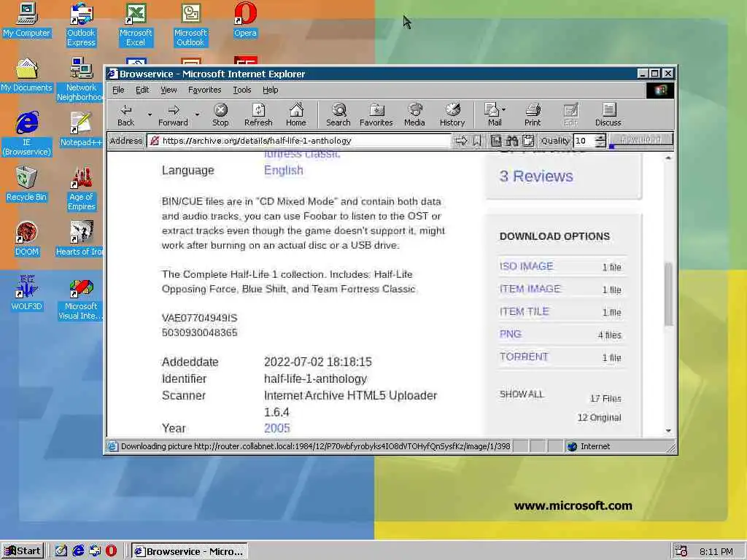747x560 pixels.
Task: Launch WOLF3D desktop shortcut
Action: (x=27, y=293)
